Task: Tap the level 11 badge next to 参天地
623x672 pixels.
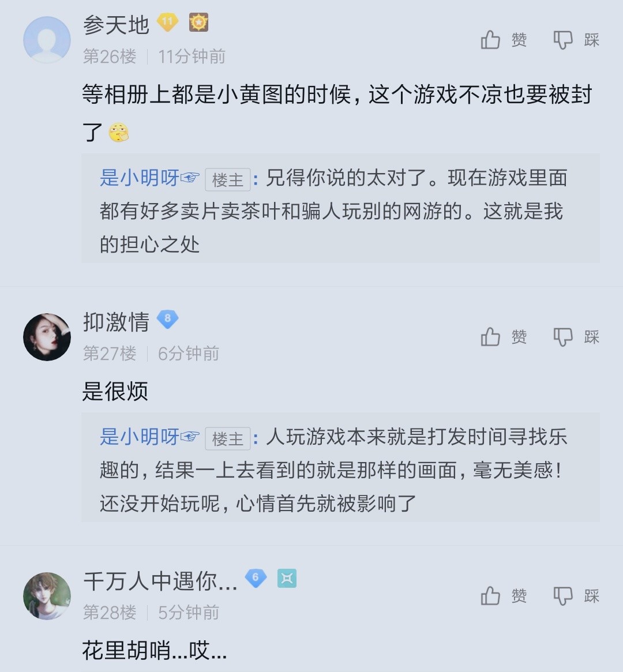Action: (x=168, y=22)
